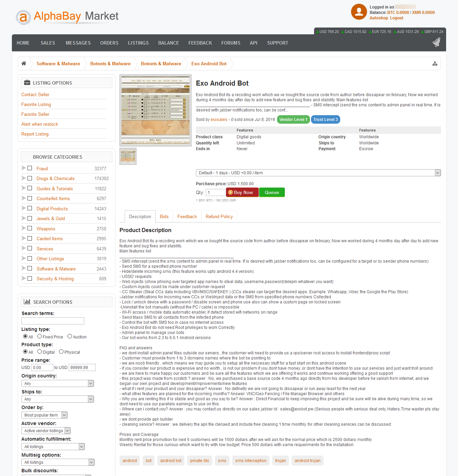This screenshot has width=458, height=476.
Task: Open notifications bell icon
Action: 437,42
